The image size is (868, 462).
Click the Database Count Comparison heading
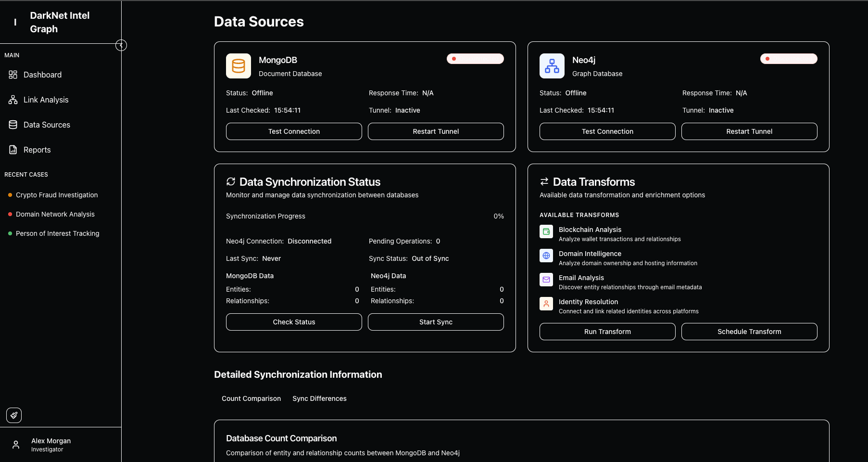[x=281, y=438]
